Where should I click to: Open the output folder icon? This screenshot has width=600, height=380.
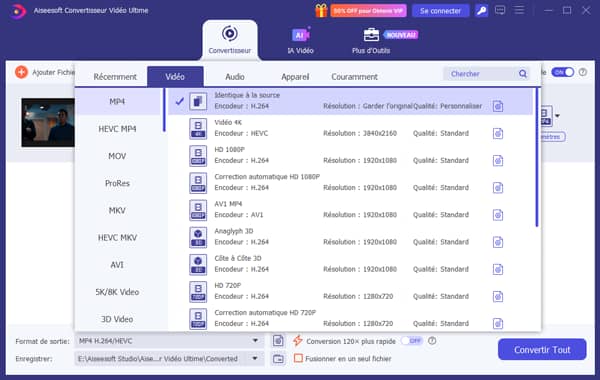pyautogui.click(x=278, y=359)
